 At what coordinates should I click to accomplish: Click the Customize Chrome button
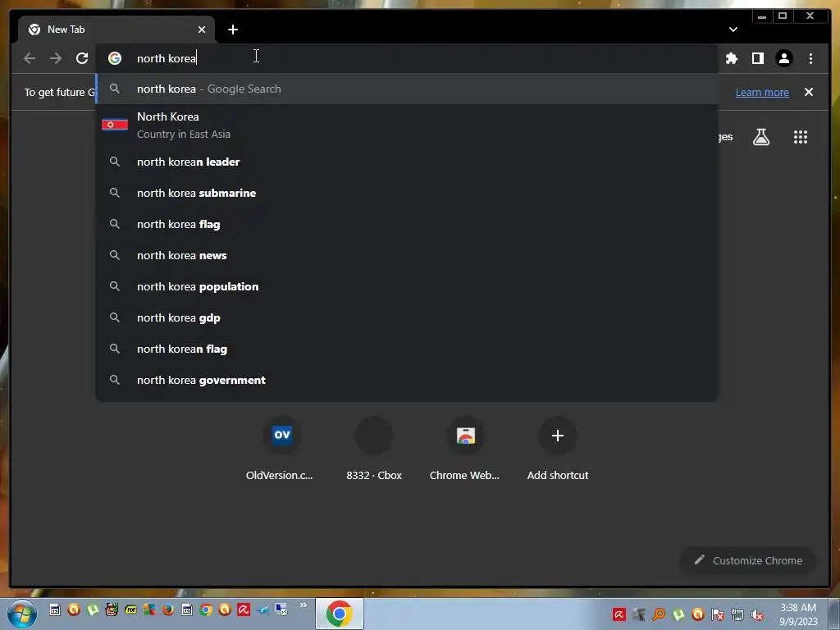coord(748,560)
